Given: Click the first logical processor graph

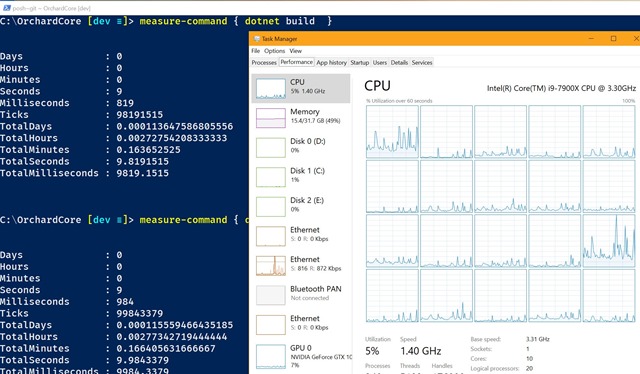Looking at the screenshot, I should (x=392, y=131).
